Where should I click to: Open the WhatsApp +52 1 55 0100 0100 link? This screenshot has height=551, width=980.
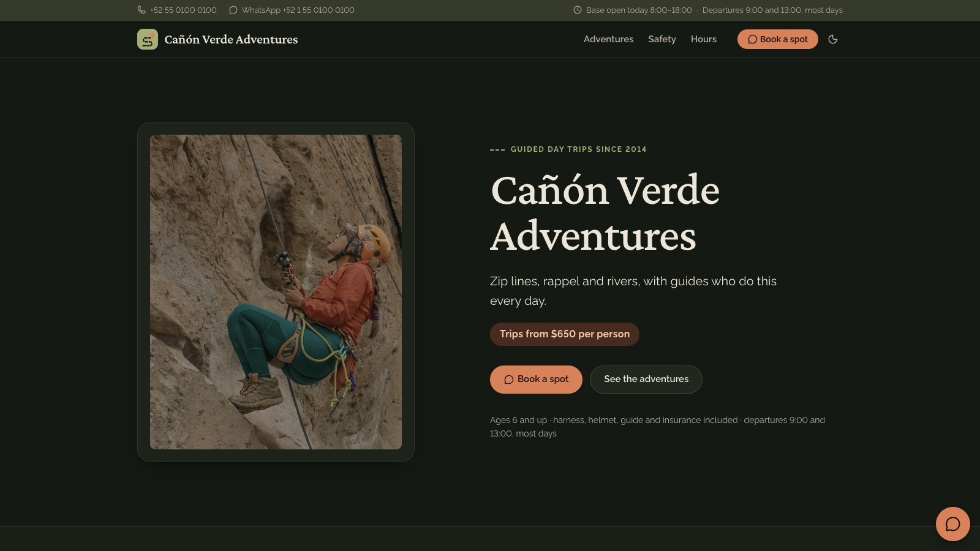point(298,10)
